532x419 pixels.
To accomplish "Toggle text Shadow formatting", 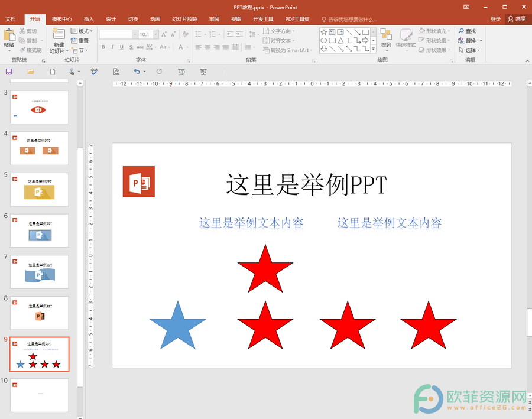I will pos(131,47).
